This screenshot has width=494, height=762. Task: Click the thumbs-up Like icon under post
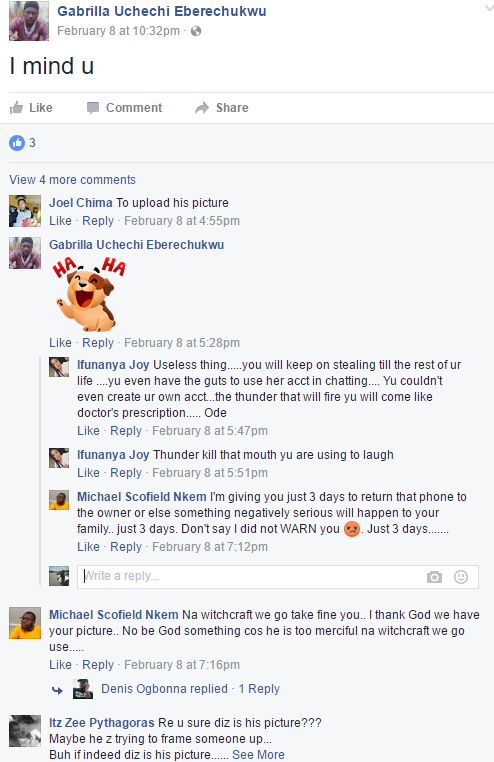click(17, 107)
